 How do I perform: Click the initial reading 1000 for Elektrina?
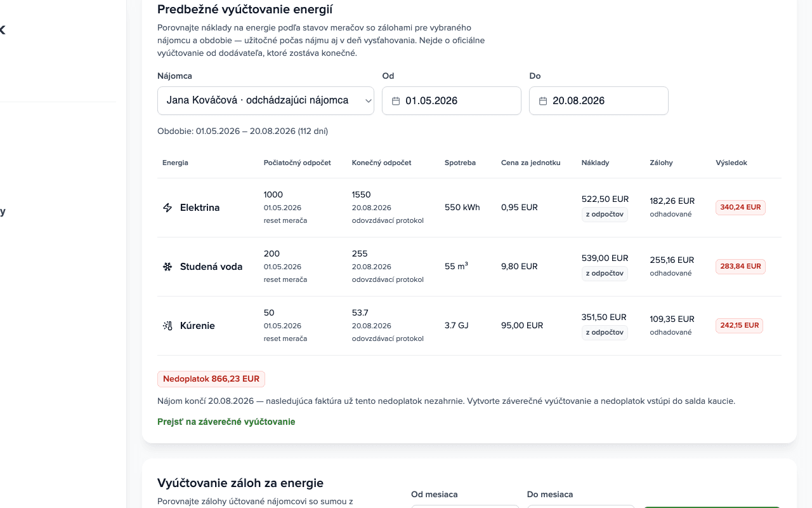(x=273, y=195)
